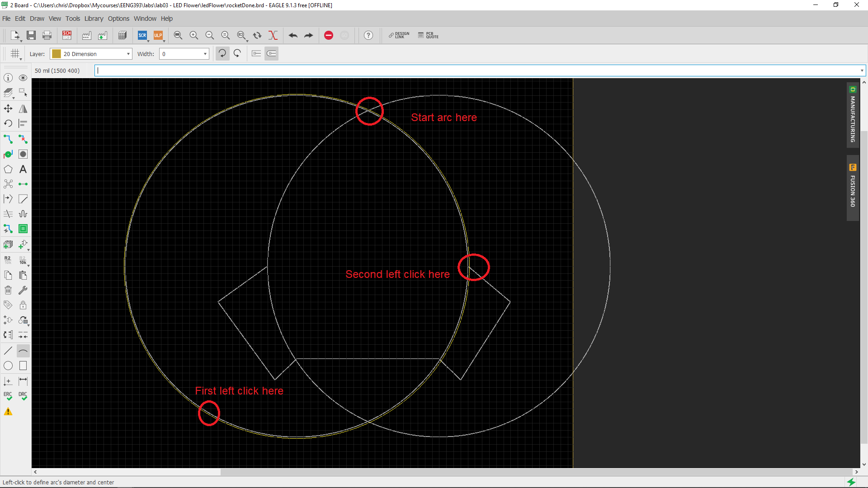Expand the command line history dropdown
The width and height of the screenshot is (868, 488).
coord(862,70)
